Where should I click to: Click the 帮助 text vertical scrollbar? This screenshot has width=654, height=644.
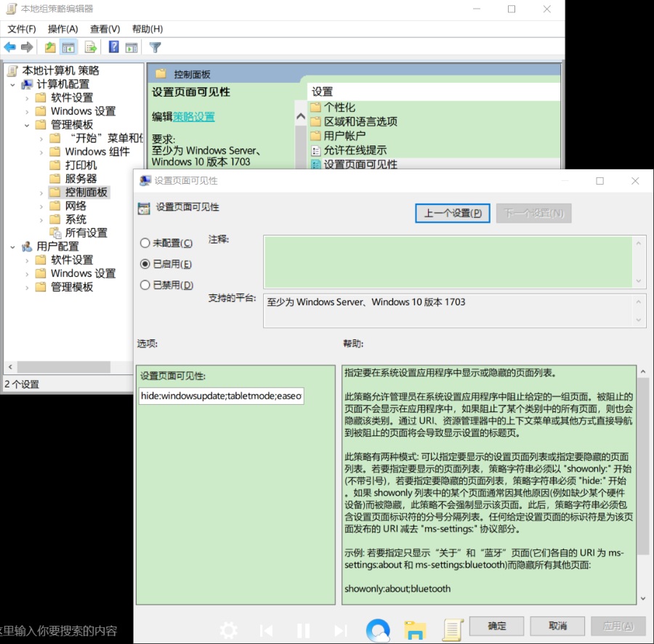click(x=643, y=467)
